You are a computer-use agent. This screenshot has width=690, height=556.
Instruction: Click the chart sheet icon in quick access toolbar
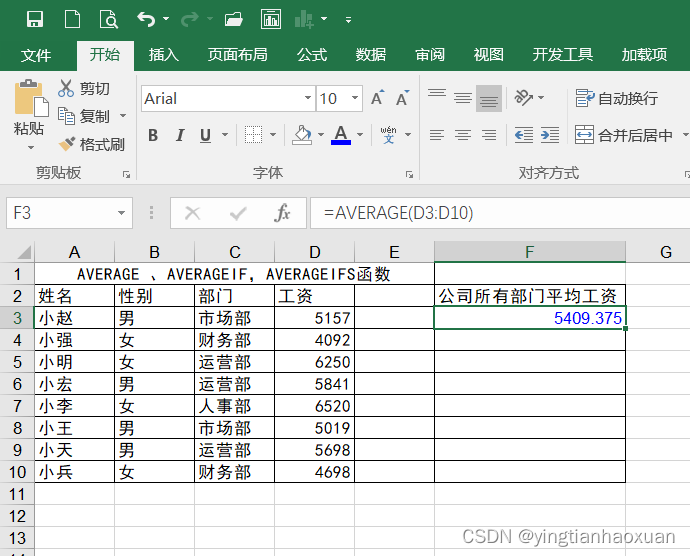pyautogui.click(x=271, y=19)
